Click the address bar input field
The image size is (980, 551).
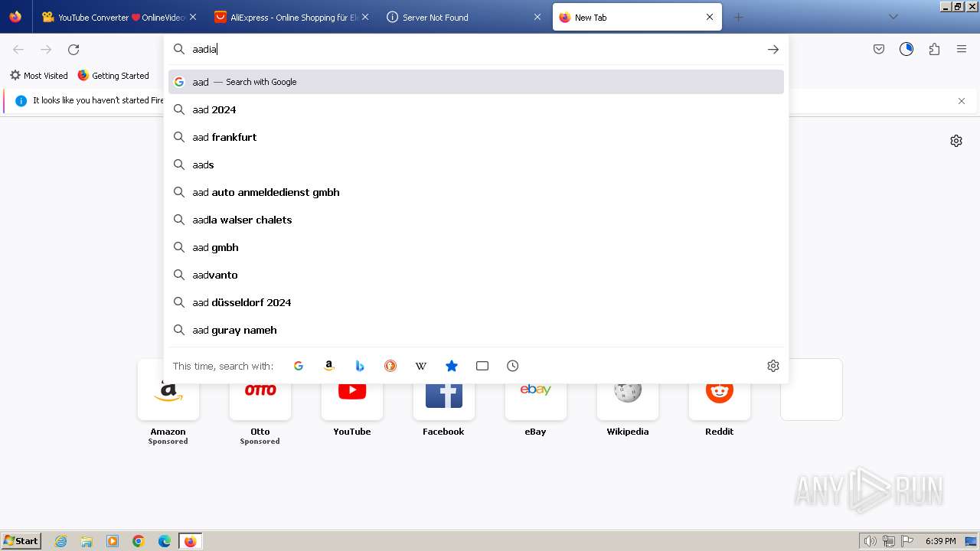[476, 49]
